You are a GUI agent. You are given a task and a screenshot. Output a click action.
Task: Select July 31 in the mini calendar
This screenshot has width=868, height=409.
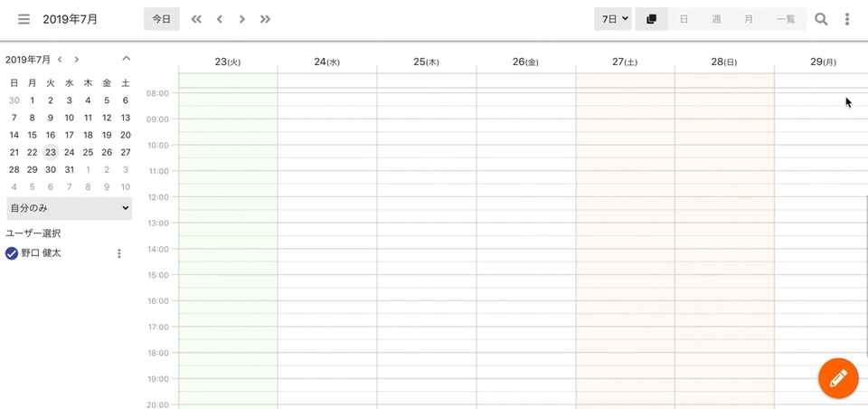[x=70, y=169]
